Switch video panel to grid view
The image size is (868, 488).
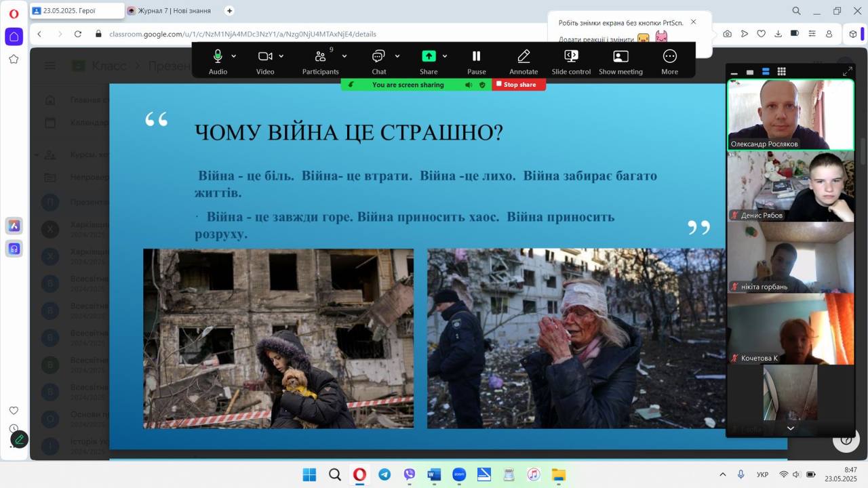pos(781,72)
